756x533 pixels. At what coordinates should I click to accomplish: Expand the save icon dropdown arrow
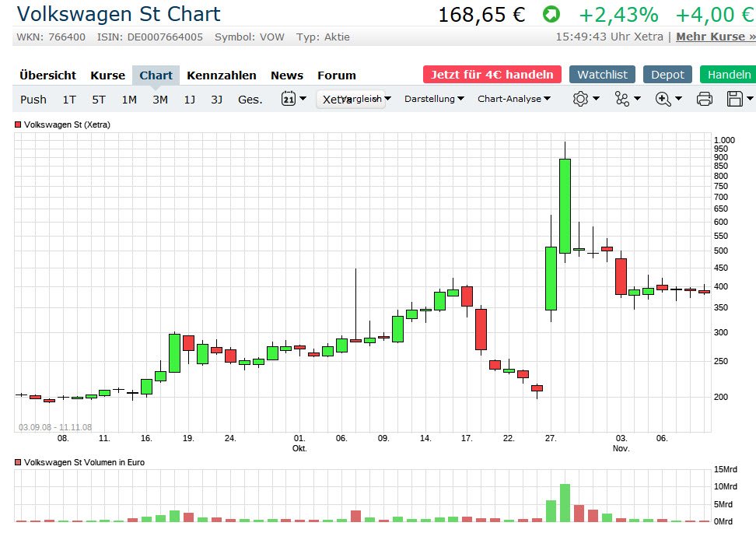click(750, 98)
